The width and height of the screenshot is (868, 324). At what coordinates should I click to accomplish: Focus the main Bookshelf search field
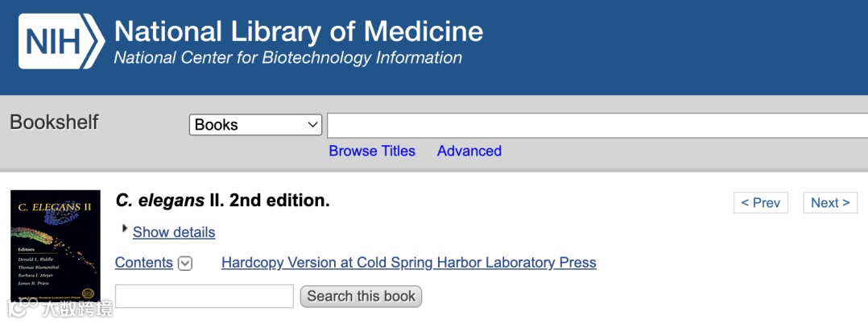(596, 125)
